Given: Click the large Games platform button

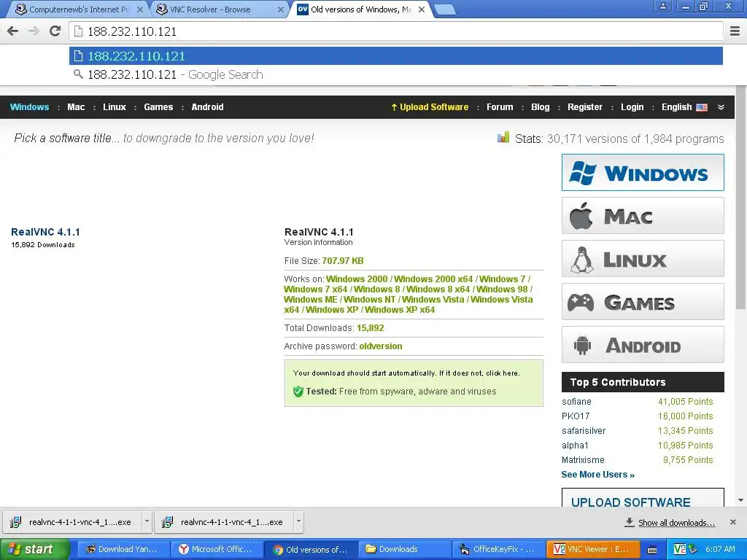Looking at the screenshot, I should point(643,302).
